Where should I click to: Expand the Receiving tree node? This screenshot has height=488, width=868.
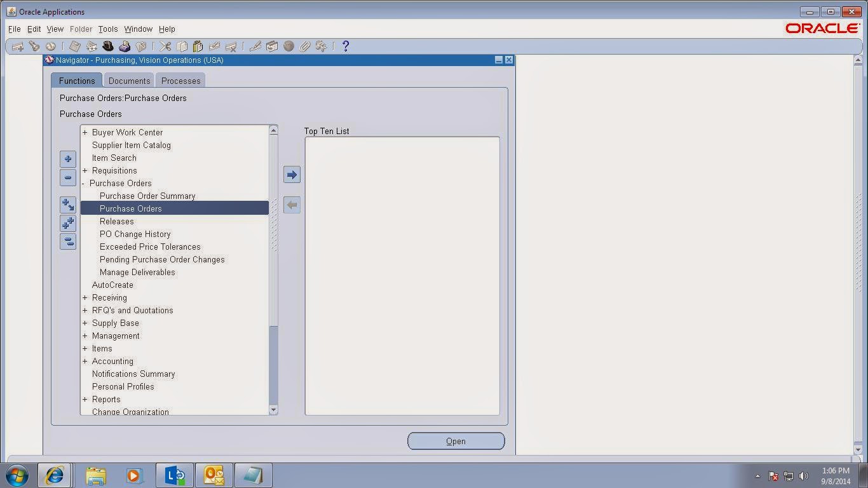pyautogui.click(x=85, y=297)
